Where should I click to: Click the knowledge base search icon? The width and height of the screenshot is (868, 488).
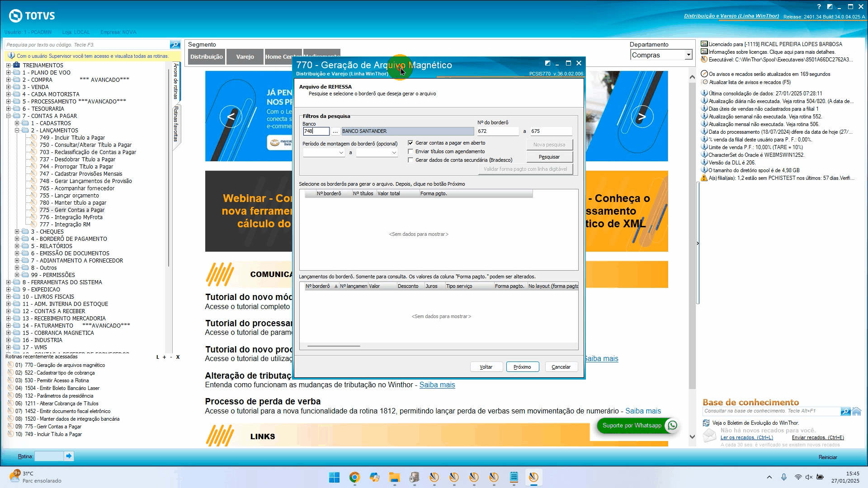(x=845, y=411)
